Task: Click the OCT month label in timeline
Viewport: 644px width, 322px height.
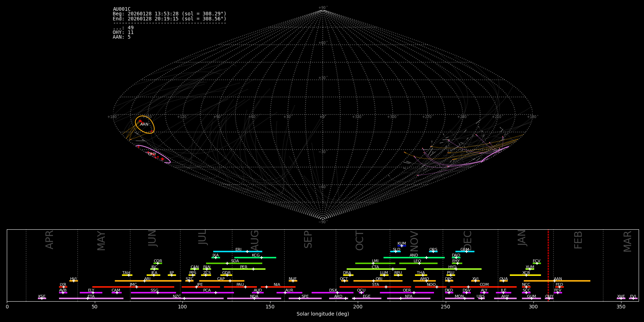Action: 360,240
